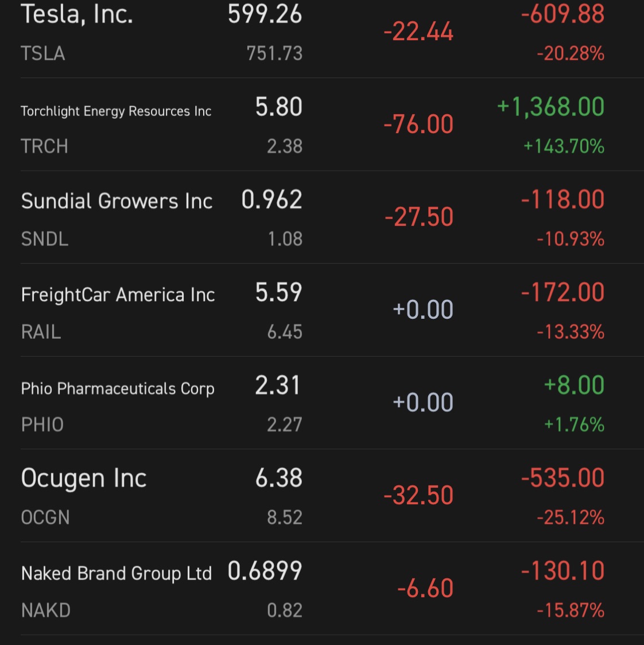
Task: Select Torchlight Energy Resources Inc position
Action: click(116, 111)
